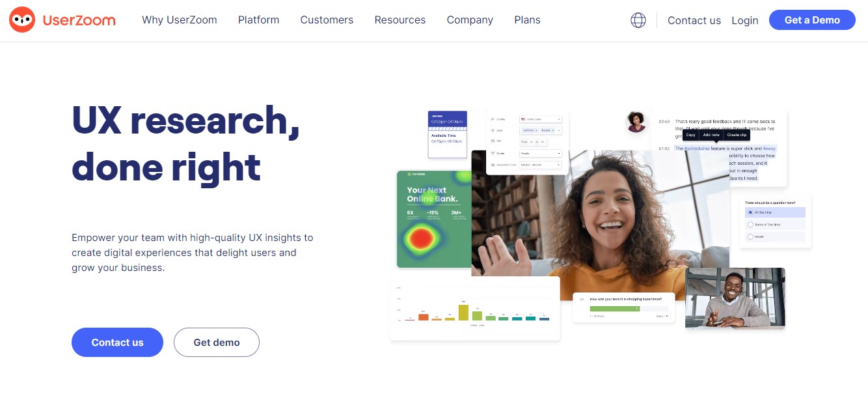Click 'Your Next Online Bank.' heading text

point(433,195)
